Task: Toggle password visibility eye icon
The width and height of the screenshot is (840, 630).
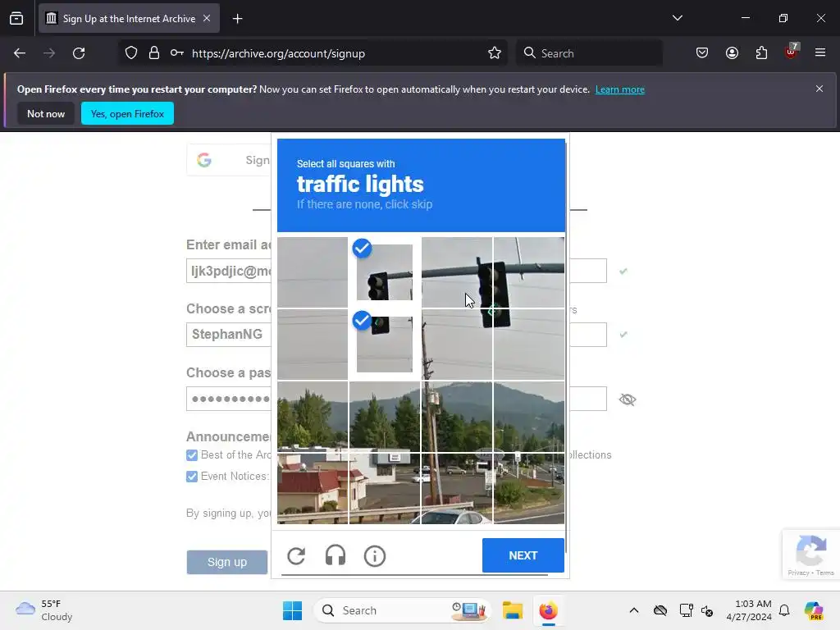Action: tap(628, 399)
